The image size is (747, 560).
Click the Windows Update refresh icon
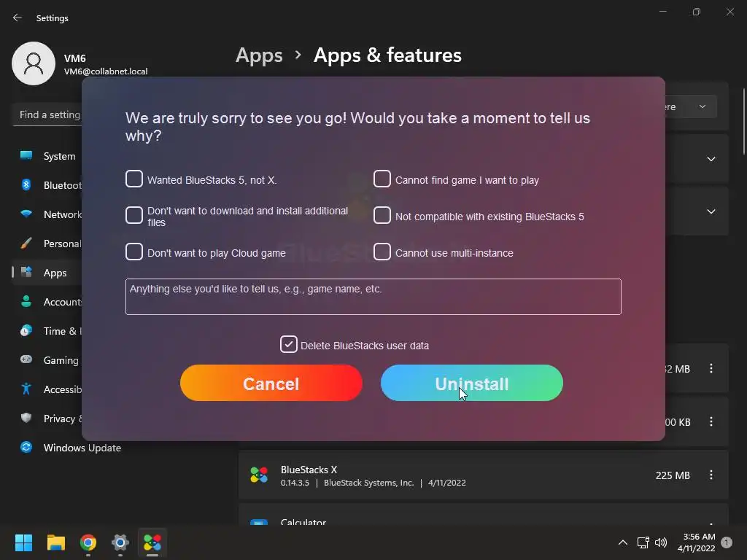coord(26,447)
